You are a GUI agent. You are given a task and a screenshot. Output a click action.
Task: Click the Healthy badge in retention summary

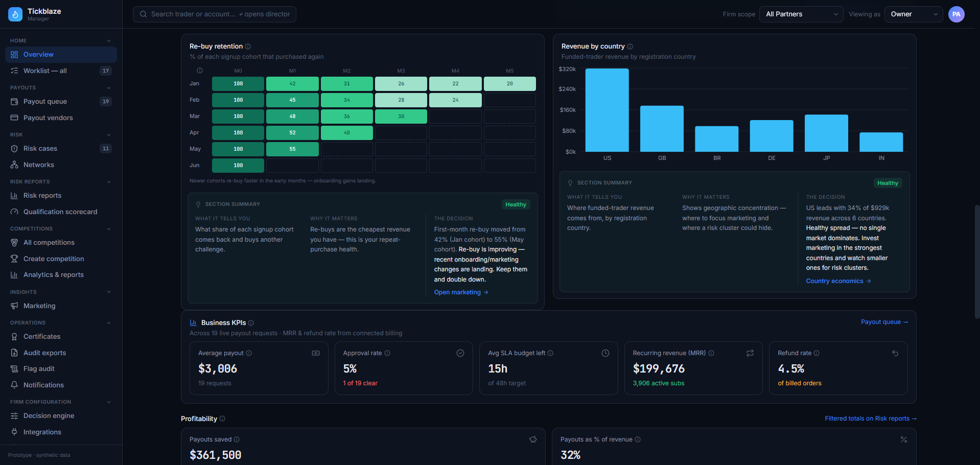516,204
